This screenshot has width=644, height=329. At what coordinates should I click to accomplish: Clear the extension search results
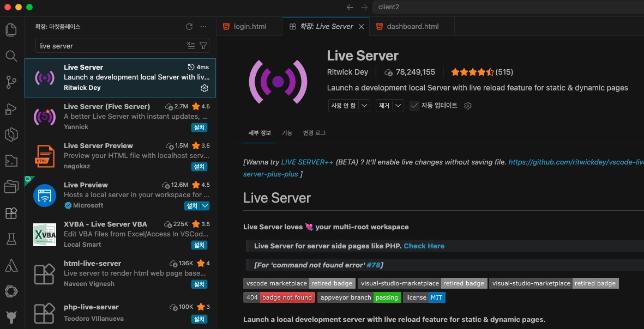click(191, 46)
